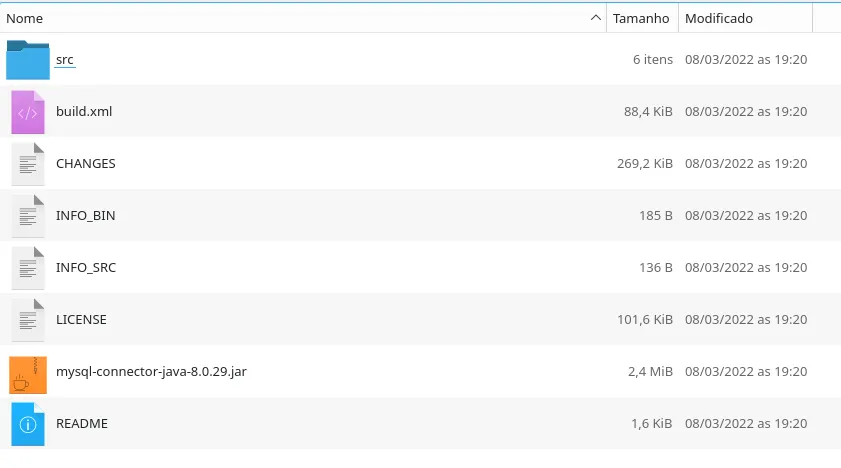Select the CHANGES text document icon
841x468 pixels.
pos(28,164)
